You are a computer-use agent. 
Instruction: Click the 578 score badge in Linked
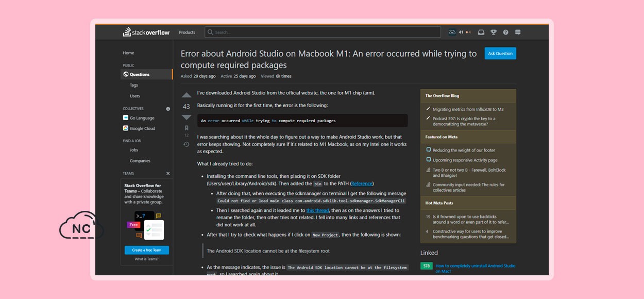coord(426,266)
